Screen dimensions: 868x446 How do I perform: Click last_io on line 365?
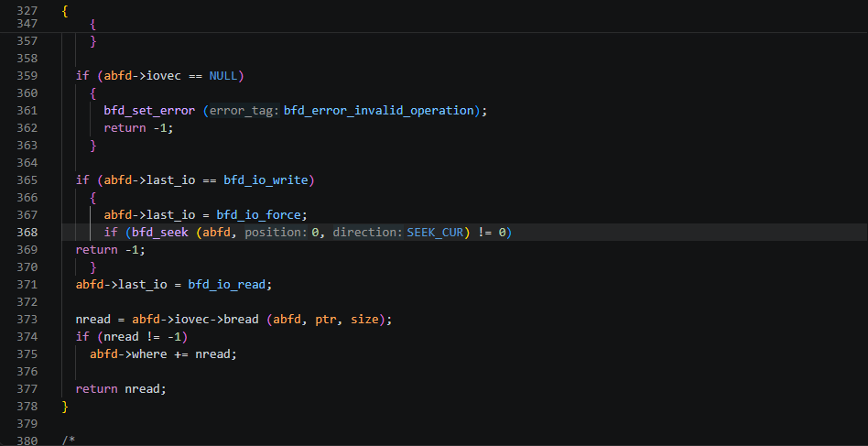170,180
